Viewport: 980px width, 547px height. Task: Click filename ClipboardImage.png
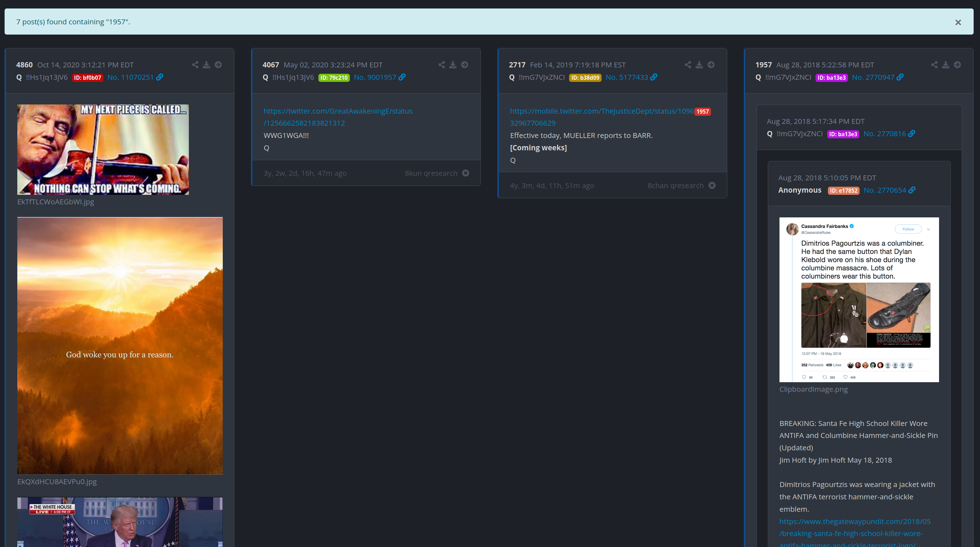813,389
